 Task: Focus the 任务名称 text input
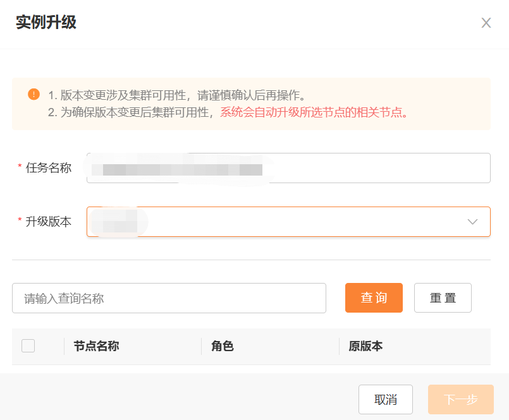click(288, 168)
